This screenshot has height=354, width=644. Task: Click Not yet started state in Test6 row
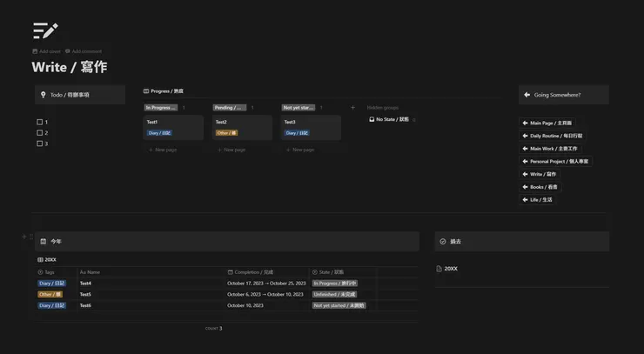339,305
